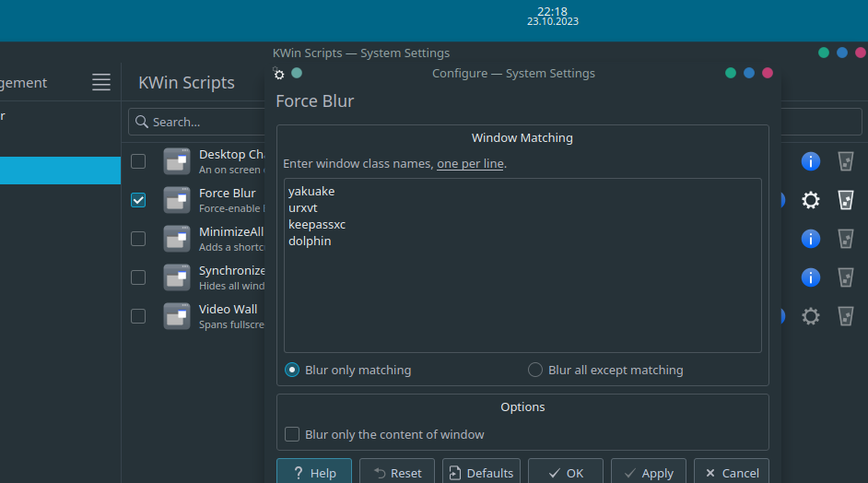Screen dimensions: 868x483
Task: Click into the window class names text area
Action: click(x=522, y=265)
